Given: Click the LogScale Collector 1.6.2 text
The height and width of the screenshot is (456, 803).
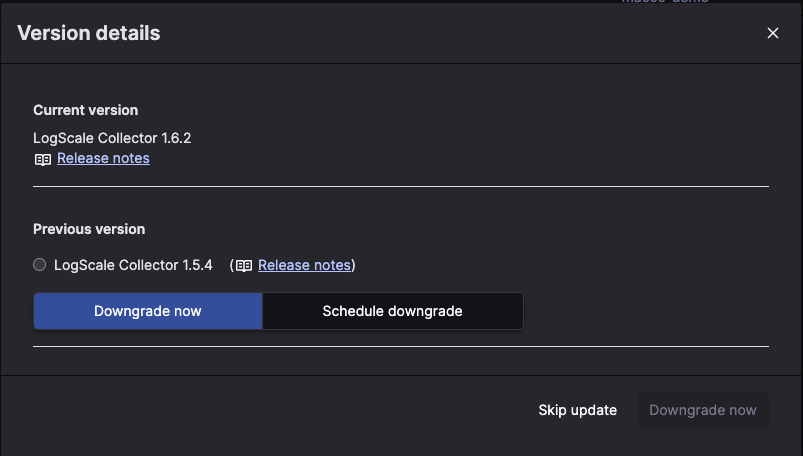Looking at the screenshot, I should pyautogui.click(x=112, y=138).
